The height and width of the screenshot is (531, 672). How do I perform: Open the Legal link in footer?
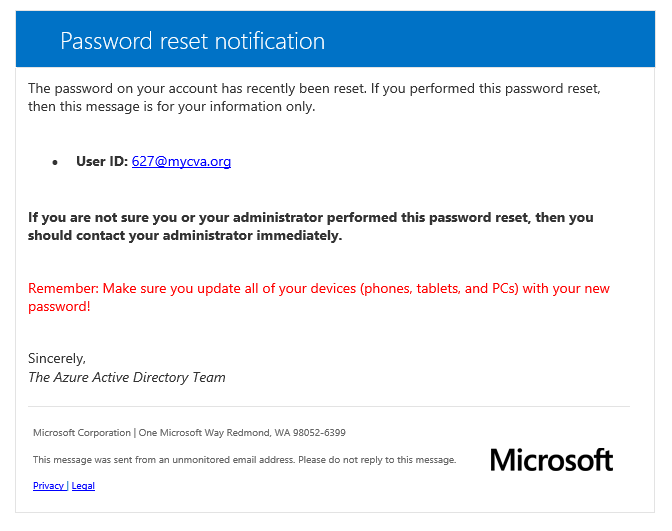83,486
